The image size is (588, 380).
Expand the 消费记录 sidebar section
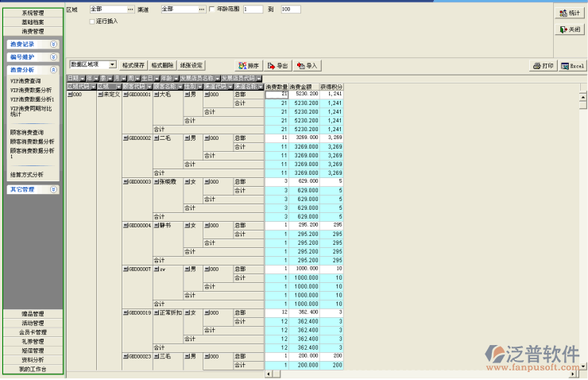(x=53, y=45)
